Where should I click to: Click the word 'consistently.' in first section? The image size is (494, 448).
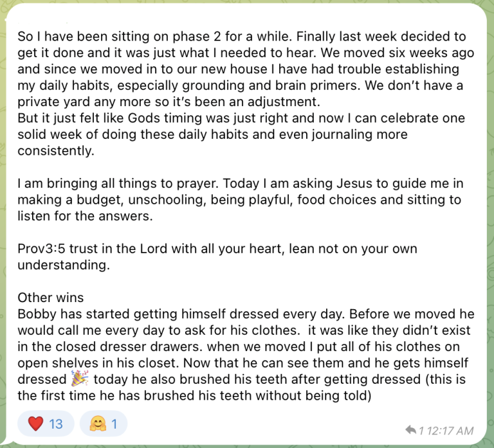56,150
